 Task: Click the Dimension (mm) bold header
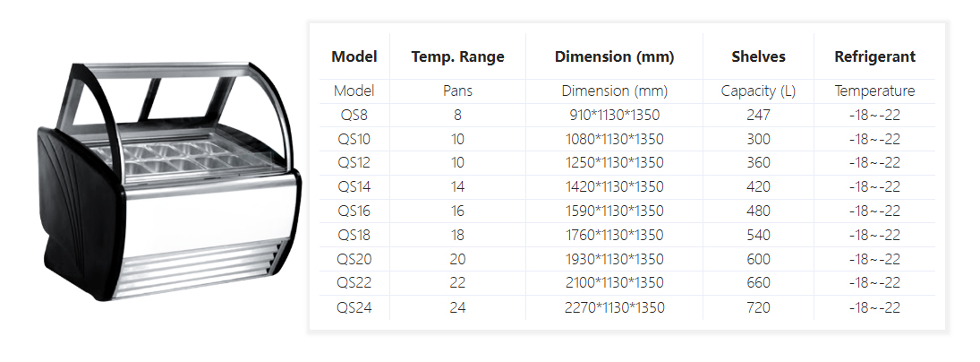[x=614, y=56]
